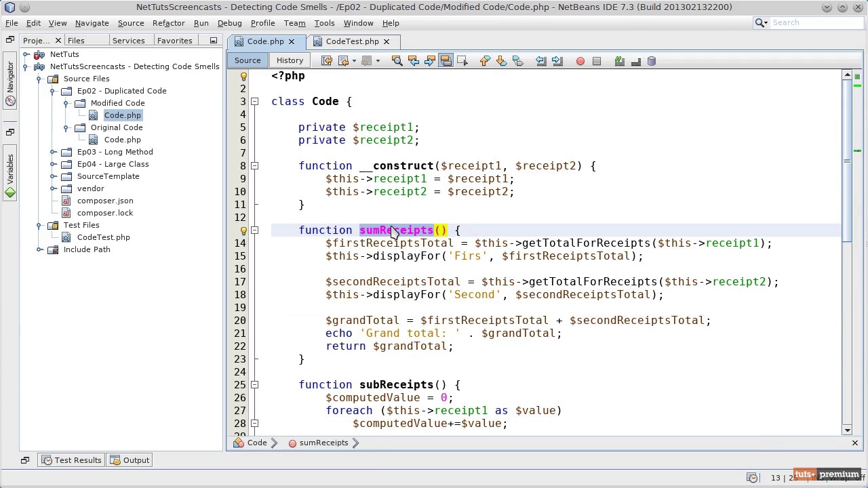Switch editor to History view

point(290,60)
